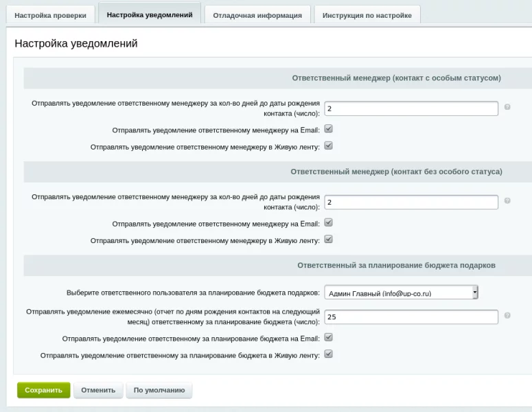Toggle Email notification for budget planning responsible
Viewport: 532px width, 412px height.
[328, 337]
